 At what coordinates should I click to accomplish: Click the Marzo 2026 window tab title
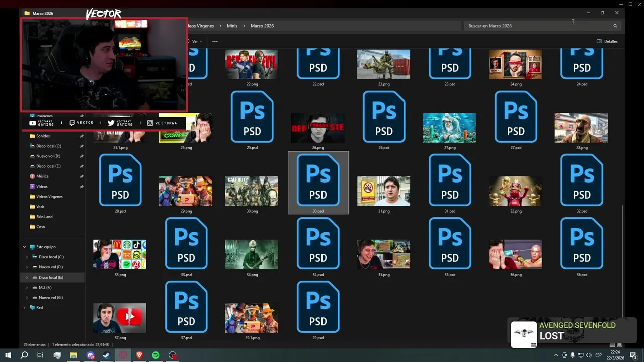tap(43, 13)
